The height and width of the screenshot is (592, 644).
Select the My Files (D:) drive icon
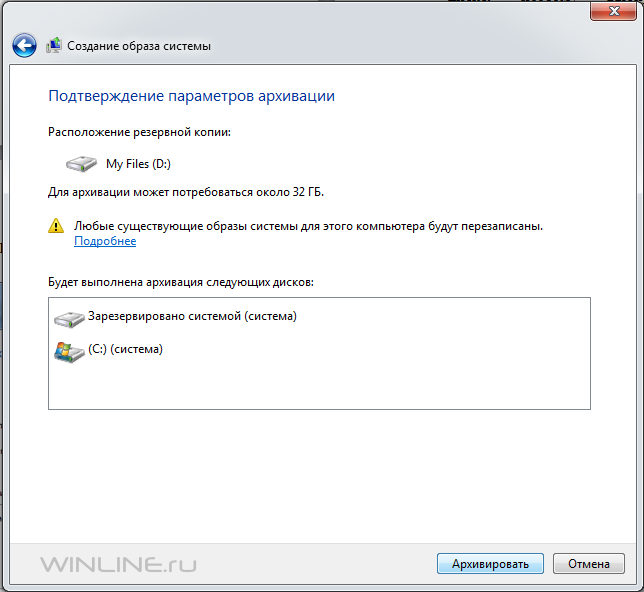coord(81,164)
